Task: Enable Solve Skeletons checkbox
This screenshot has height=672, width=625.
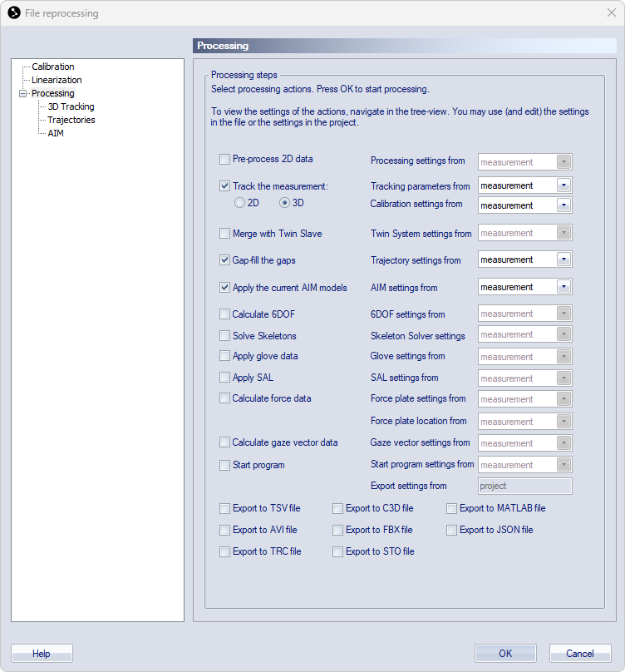Action: (x=224, y=335)
